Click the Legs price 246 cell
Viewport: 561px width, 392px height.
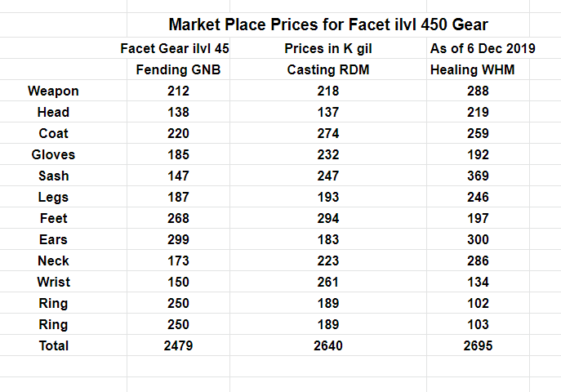479,198
